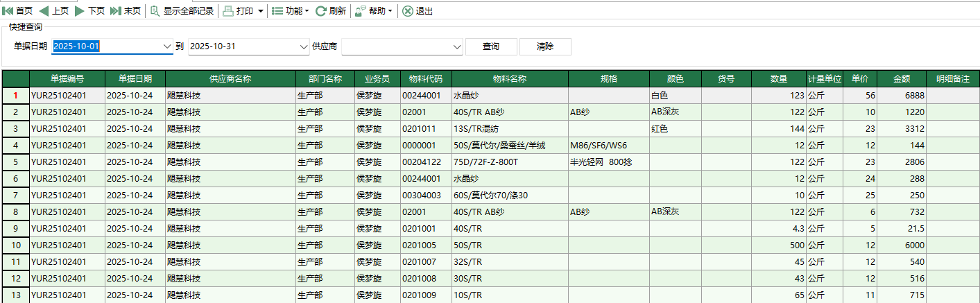Click the printer icon for 打印
The width and height of the screenshot is (980, 303).
(228, 11)
